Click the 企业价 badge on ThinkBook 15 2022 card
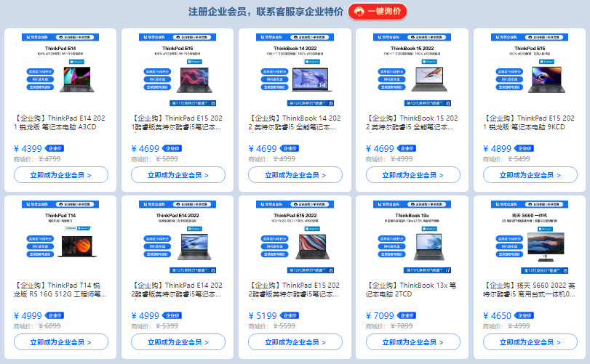Screen dimensions: 590x364 407,148
